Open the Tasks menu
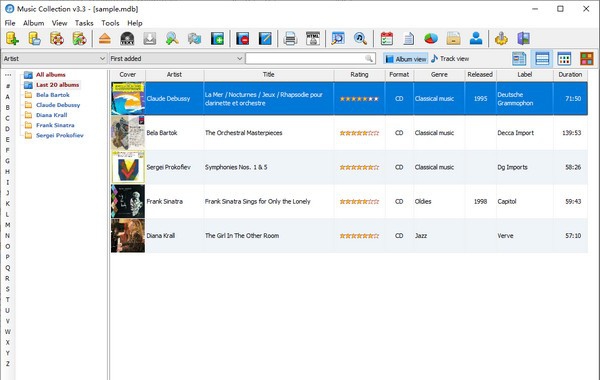 (84, 23)
